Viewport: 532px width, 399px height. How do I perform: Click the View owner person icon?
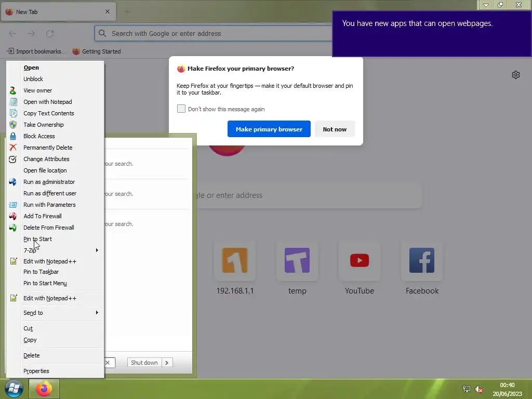12,90
